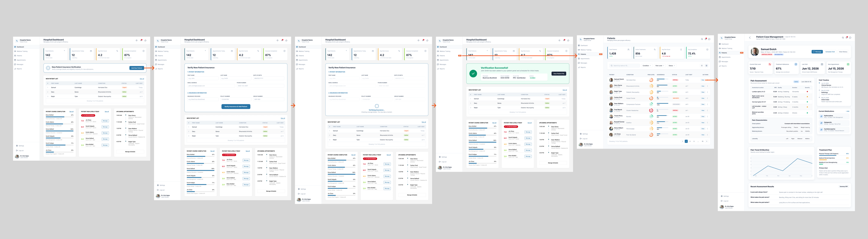
Task: Click the Add New Patient button
Action: pos(137,68)
